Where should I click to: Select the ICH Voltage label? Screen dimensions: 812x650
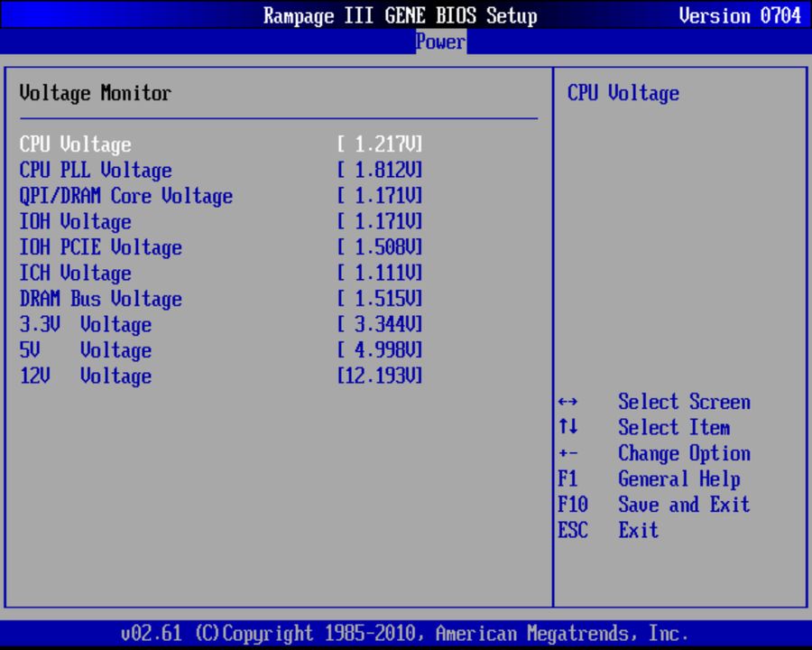(x=75, y=274)
